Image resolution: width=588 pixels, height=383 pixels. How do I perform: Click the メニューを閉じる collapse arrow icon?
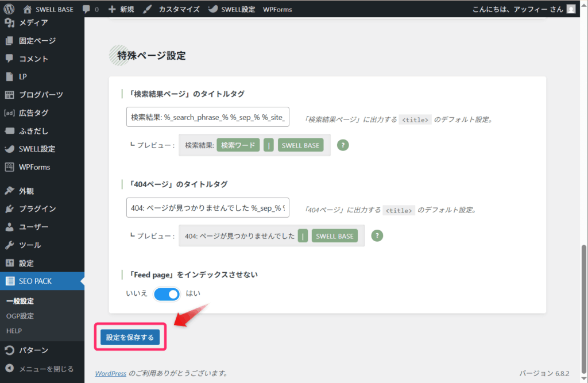point(9,369)
